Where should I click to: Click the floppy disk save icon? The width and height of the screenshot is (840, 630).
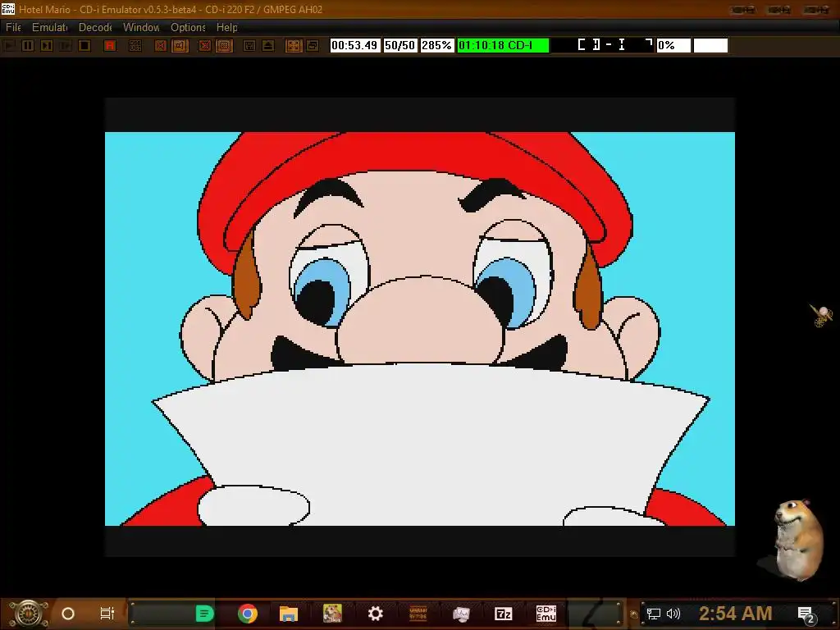249,46
